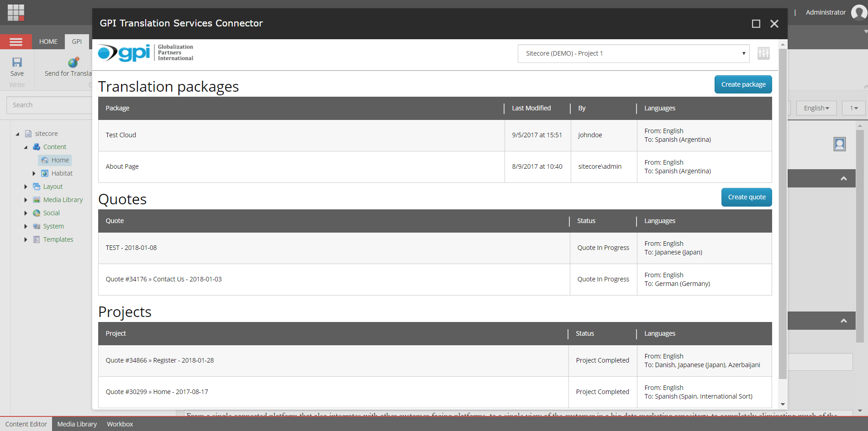
Task: Collapse the Content tree node
Action: click(x=26, y=147)
